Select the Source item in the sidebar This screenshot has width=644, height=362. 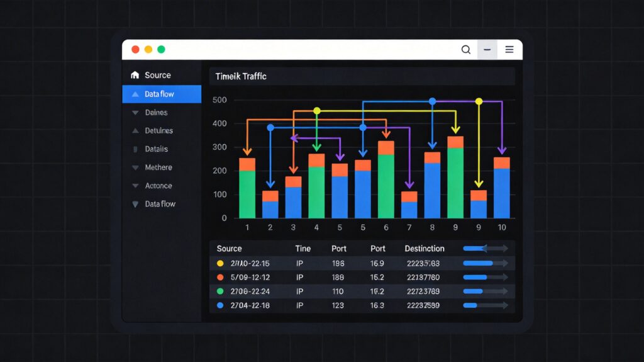[157, 76]
